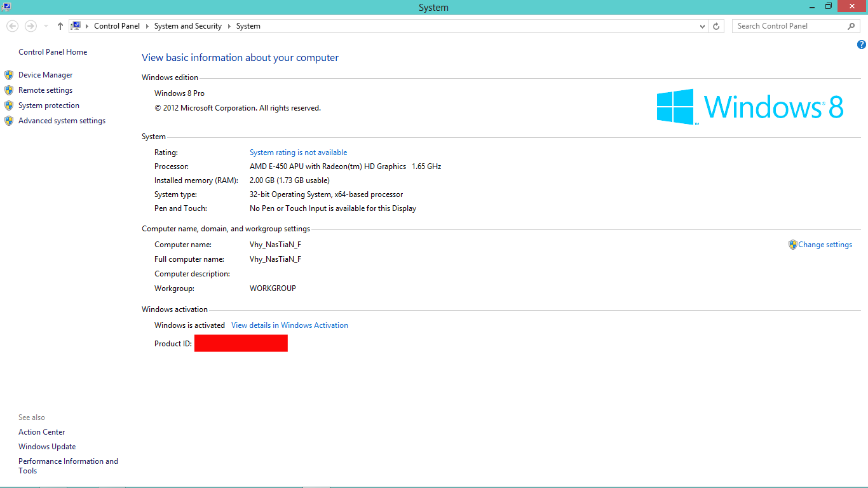Open the address bar history dropdown

[702, 26]
